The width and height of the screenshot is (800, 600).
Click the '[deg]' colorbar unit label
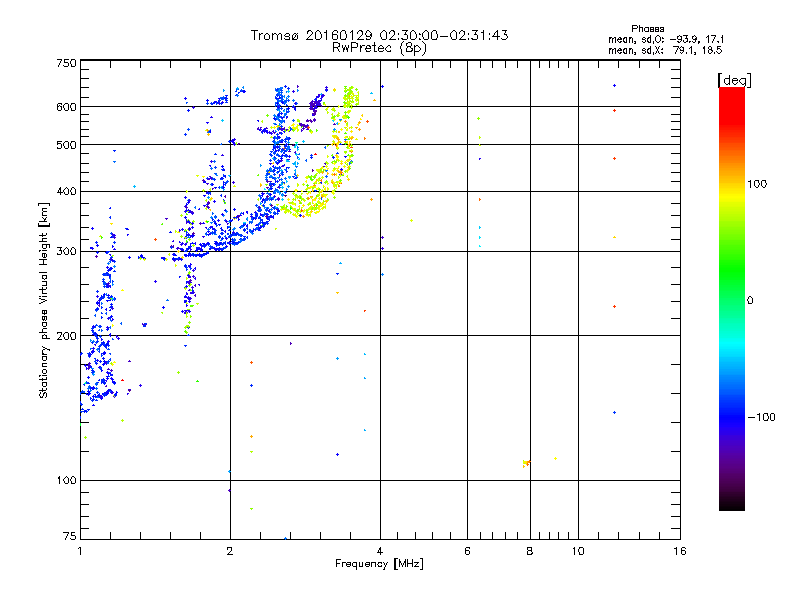click(x=734, y=80)
